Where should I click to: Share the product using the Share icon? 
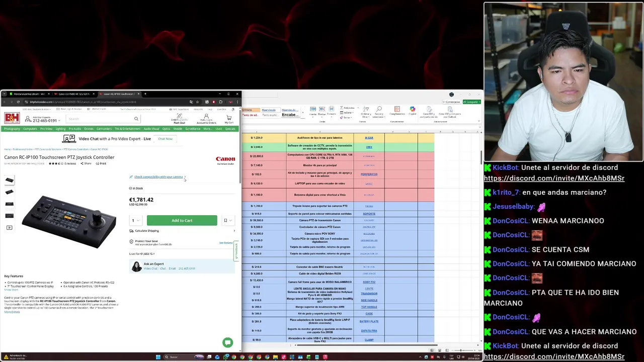click(x=86, y=163)
